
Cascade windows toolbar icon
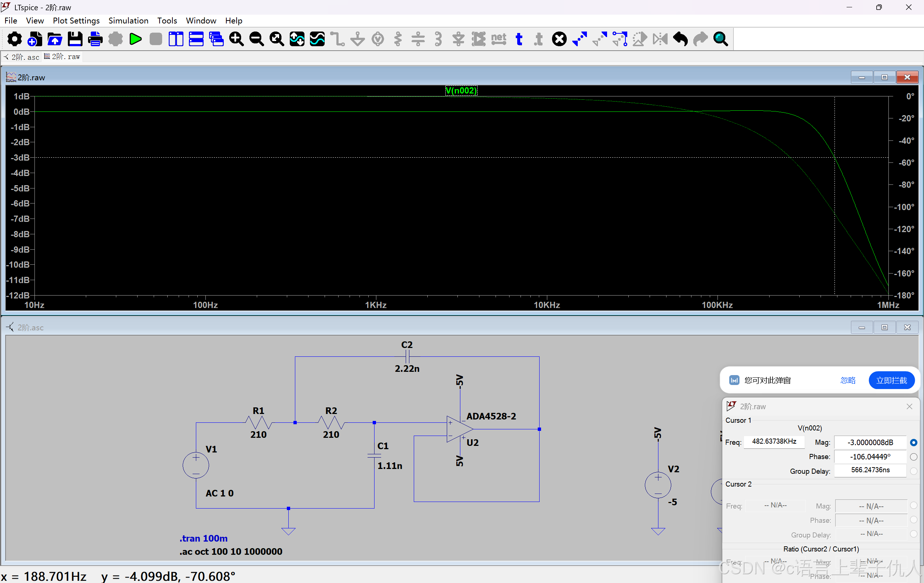[x=216, y=39]
